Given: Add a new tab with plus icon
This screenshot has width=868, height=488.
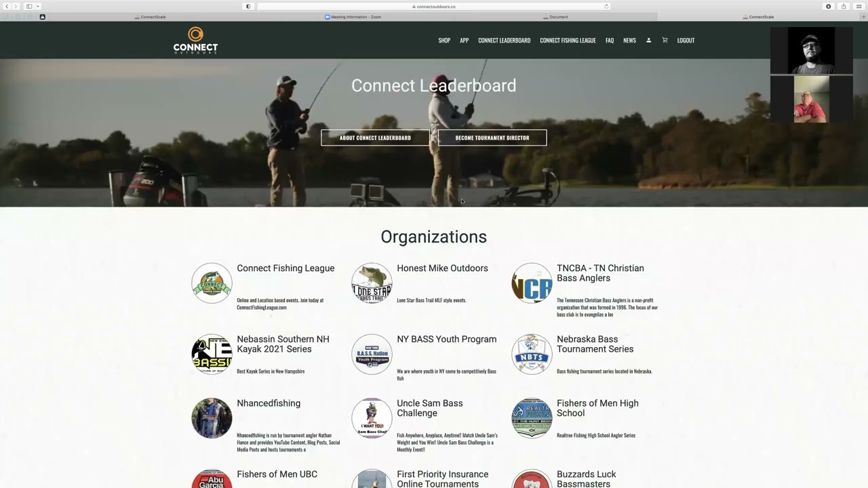Looking at the screenshot, I should pos(863,17).
